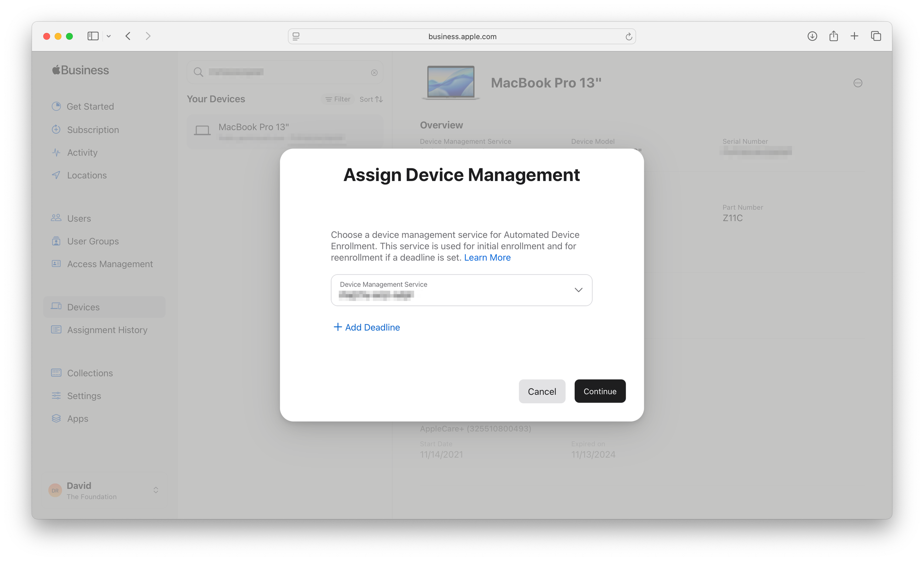The image size is (924, 561).
Task: Toggle the Safari sidebar button
Action: point(93,36)
